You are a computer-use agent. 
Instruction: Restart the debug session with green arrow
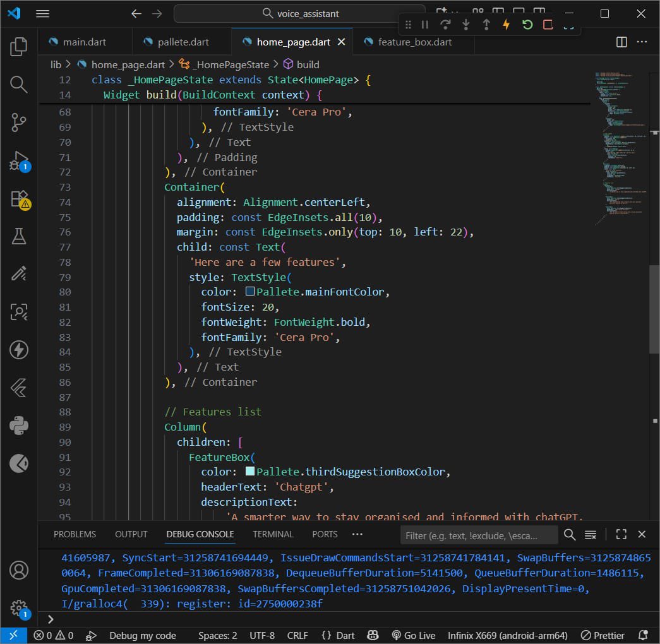pos(527,25)
